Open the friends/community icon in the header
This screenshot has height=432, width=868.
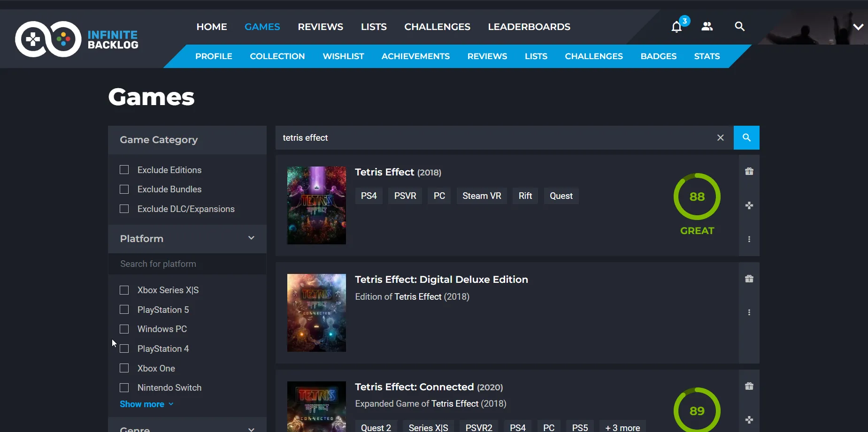tap(707, 27)
